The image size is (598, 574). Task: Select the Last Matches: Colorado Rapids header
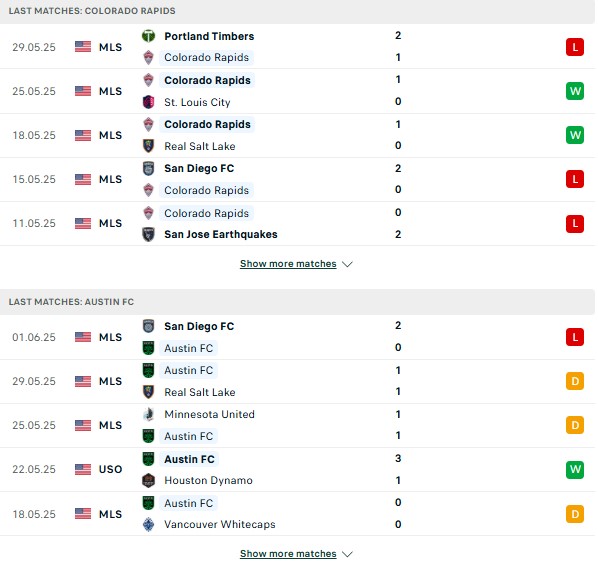point(297,11)
